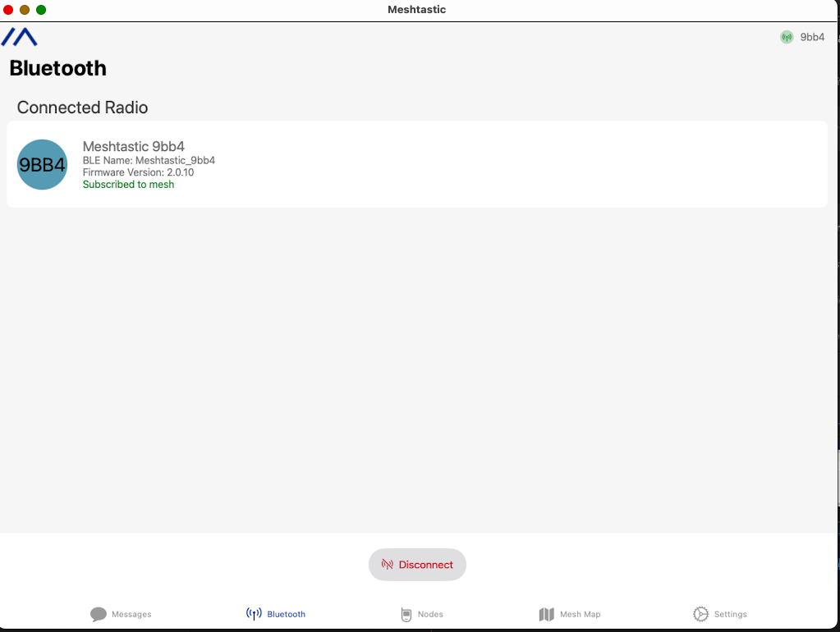
Task: Click the 9bb4 label beside status icon
Action: point(812,37)
